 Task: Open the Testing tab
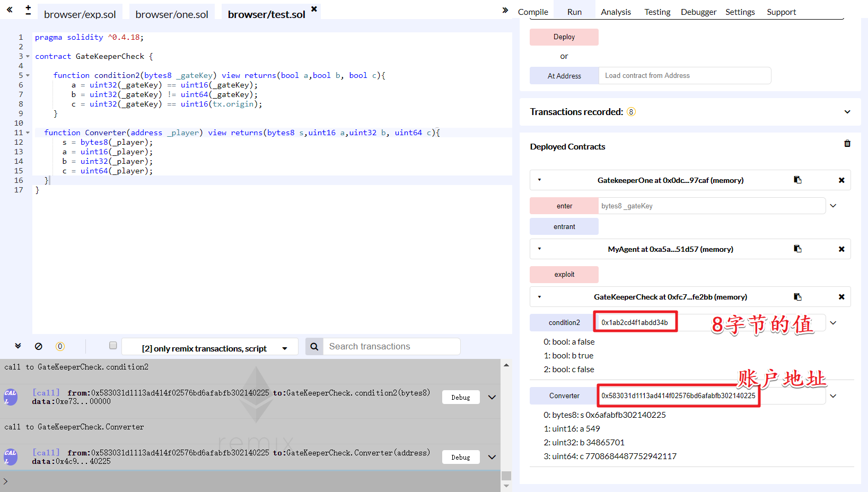coord(657,12)
